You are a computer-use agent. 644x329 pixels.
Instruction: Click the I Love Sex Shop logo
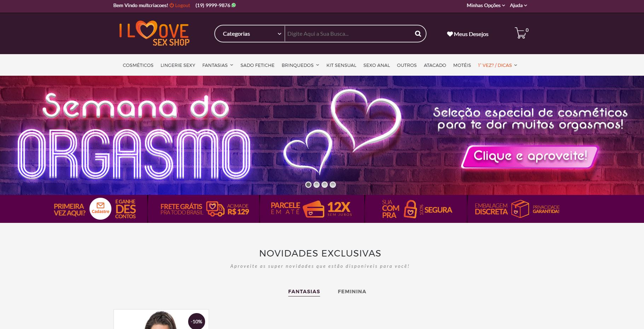click(154, 33)
